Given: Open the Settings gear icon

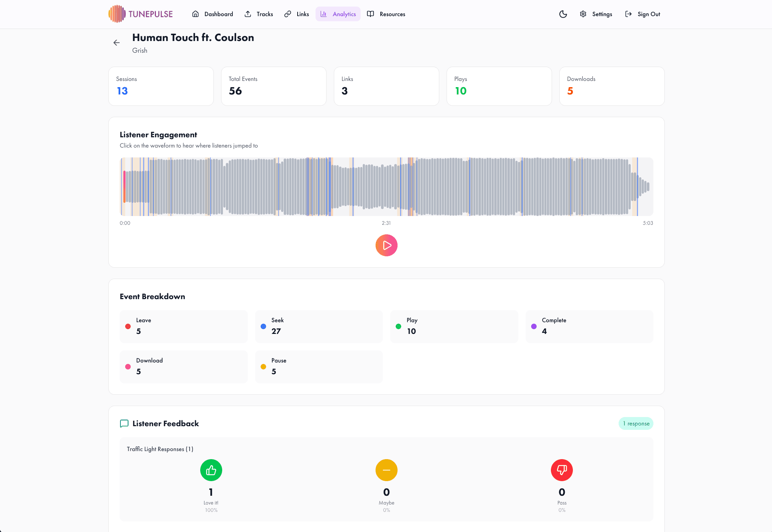Looking at the screenshot, I should coord(583,14).
